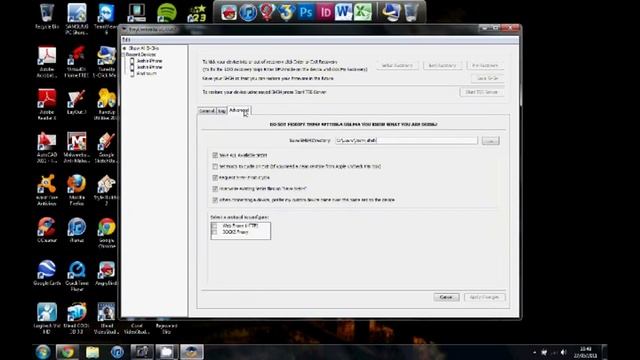Screen dimensions: 640x360
Task: Open the 3 mobile broadband dock icon
Action: click(286, 12)
